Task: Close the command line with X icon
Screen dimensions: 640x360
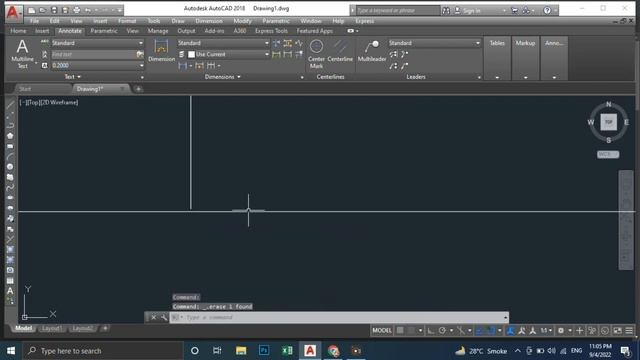Action: tap(153, 317)
